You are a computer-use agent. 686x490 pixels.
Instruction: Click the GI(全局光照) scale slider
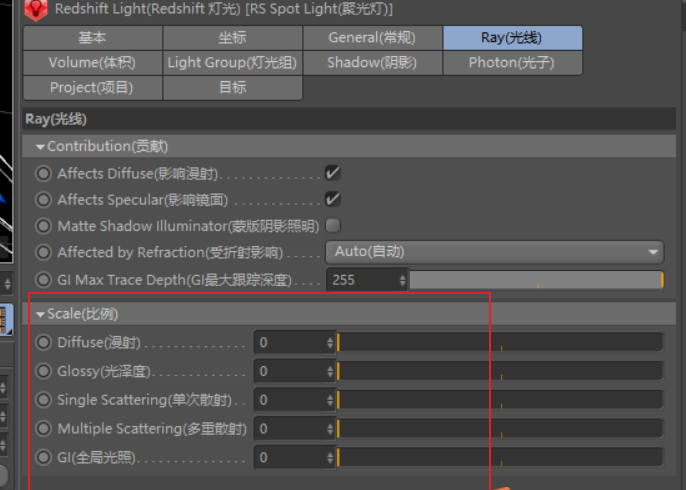tap(500, 458)
